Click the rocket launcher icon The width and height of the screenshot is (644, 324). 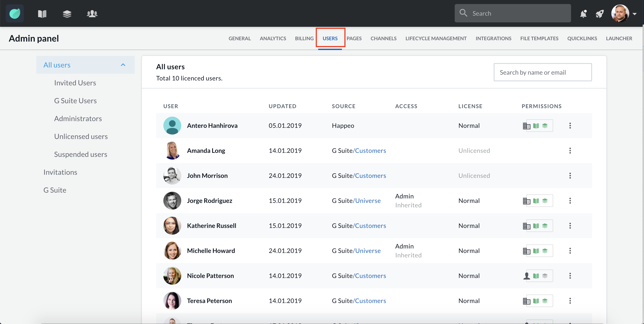click(599, 14)
